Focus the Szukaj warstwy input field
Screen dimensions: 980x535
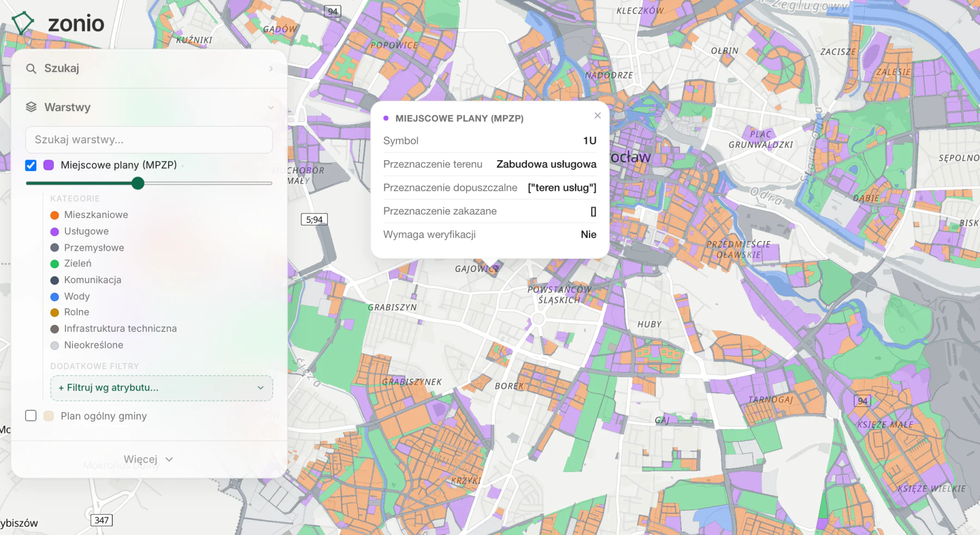click(x=149, y=140)
